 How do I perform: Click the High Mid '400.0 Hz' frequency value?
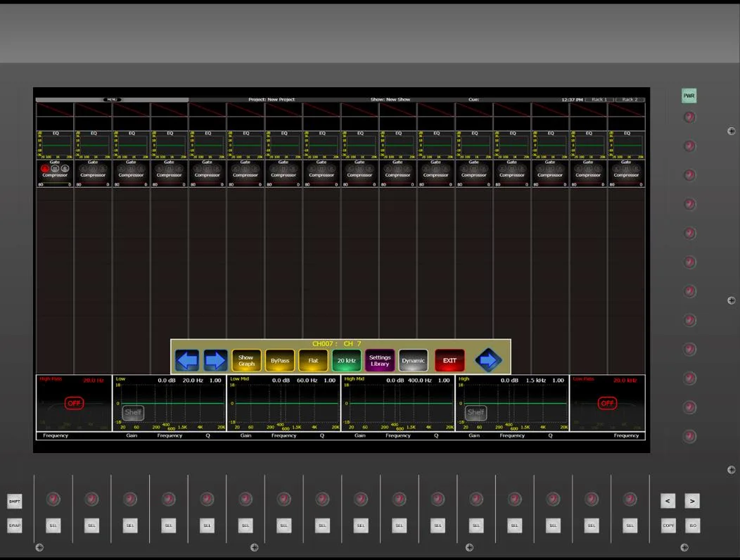point(419,380)
